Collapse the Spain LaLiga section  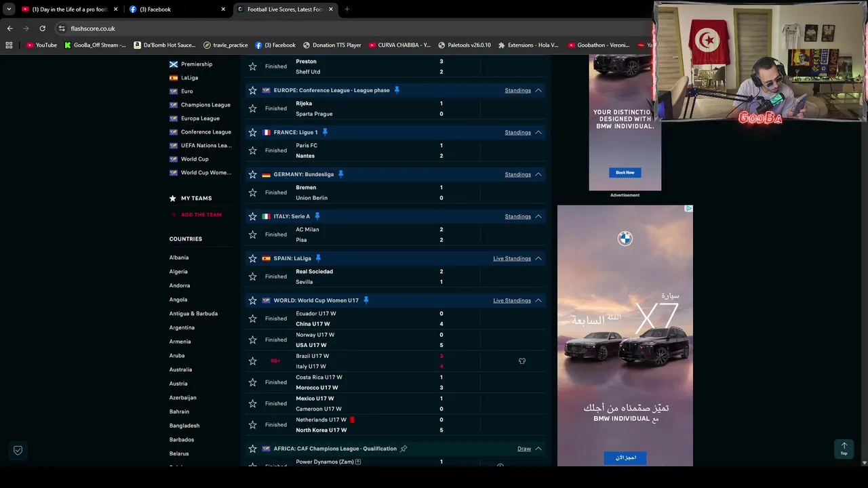tap(538, 258)
